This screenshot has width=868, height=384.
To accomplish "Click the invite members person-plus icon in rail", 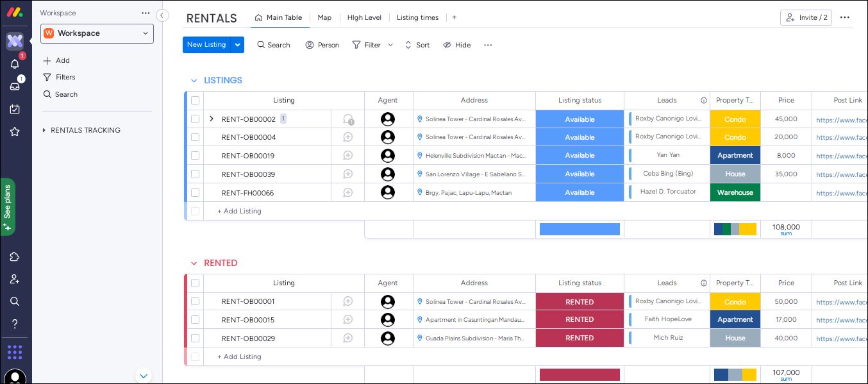I will coord(15,279).
